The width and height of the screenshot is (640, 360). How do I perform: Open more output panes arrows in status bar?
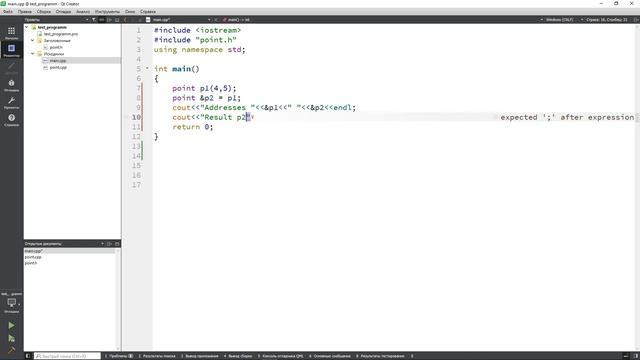coord(412,356)
